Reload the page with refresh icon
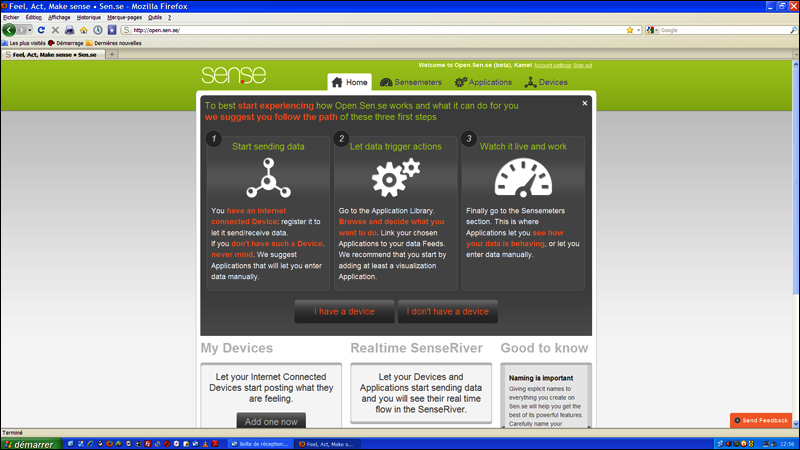The height and width of the screenshot is (450, 800). 41,30
